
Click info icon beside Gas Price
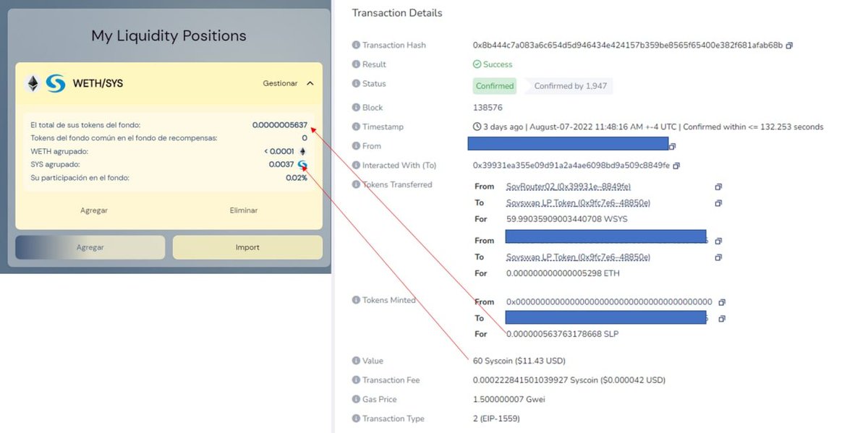click(356, 399)
